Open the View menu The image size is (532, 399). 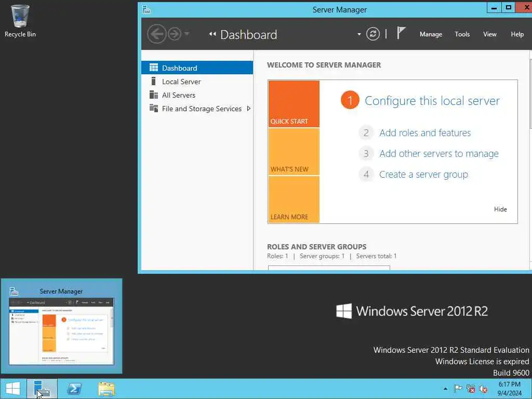click(489, 34)
